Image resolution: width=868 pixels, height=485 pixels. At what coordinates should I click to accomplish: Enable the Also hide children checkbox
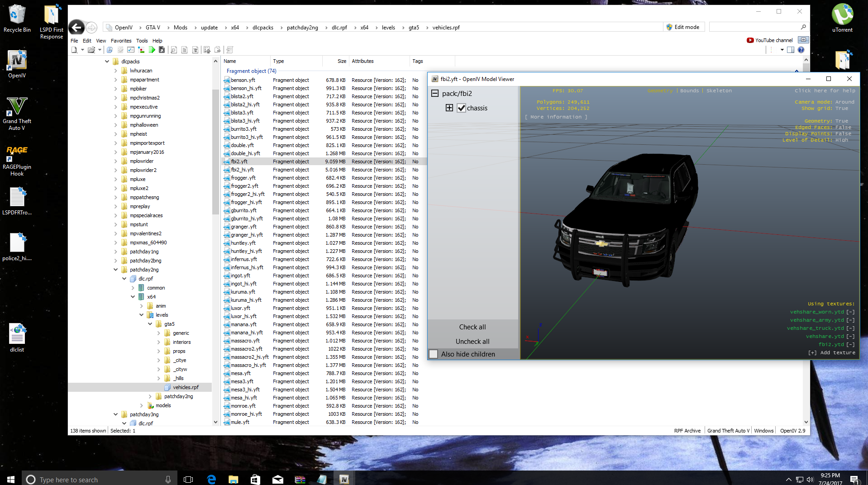pos(434,354)
